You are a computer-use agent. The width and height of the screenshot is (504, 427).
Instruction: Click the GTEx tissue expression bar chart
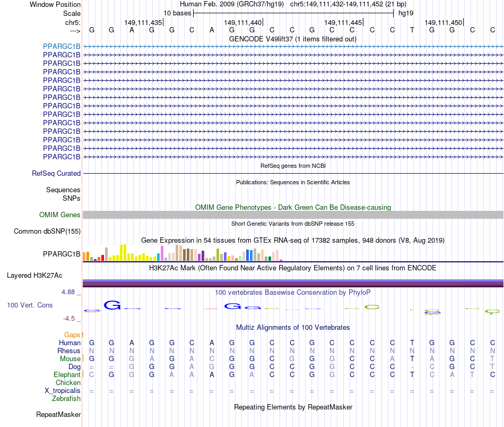[183, 253]
